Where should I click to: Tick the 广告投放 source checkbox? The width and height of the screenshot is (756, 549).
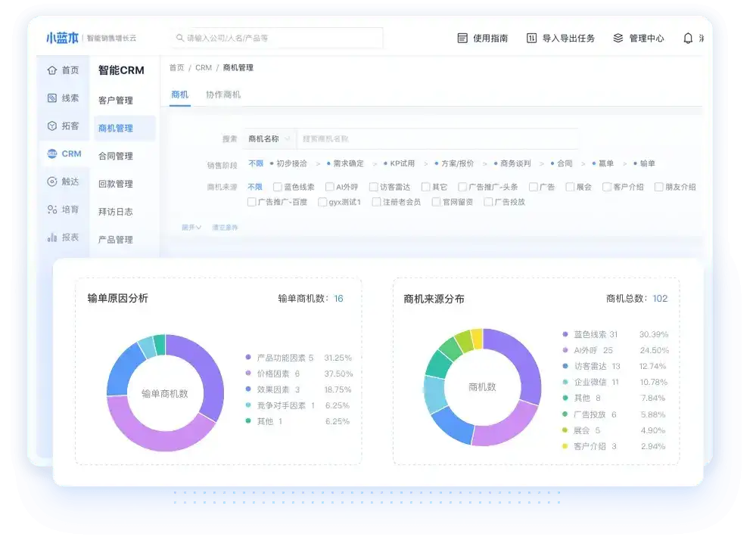pos(488,202)
